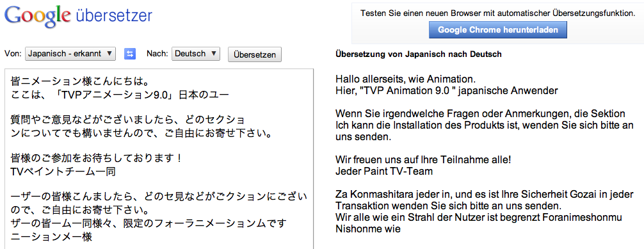Image resolution: width=644 pixels, height=249 pixels.
Task: Open the Japanisch - erkannt source language dropdown
Action: 70,54
